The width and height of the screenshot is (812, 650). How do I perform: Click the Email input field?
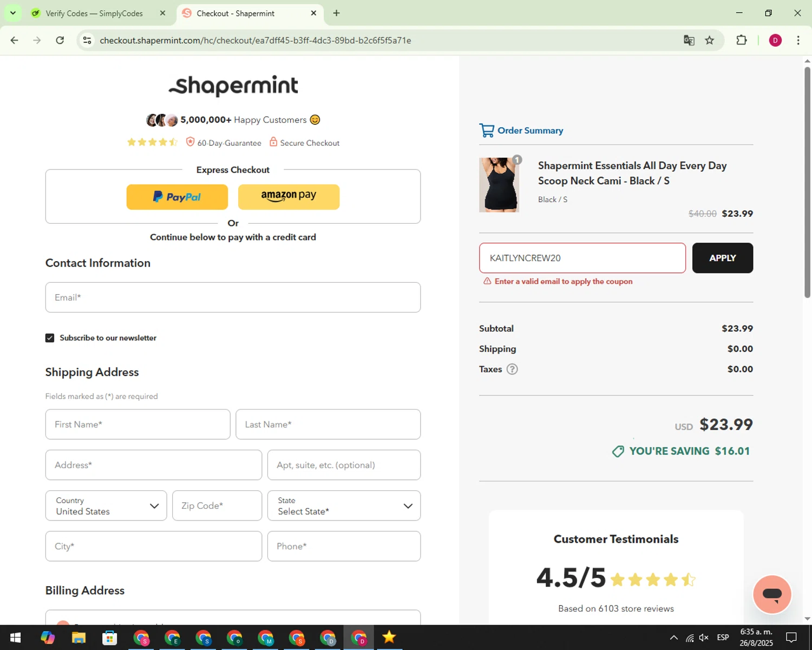click(x=233, y=297)
